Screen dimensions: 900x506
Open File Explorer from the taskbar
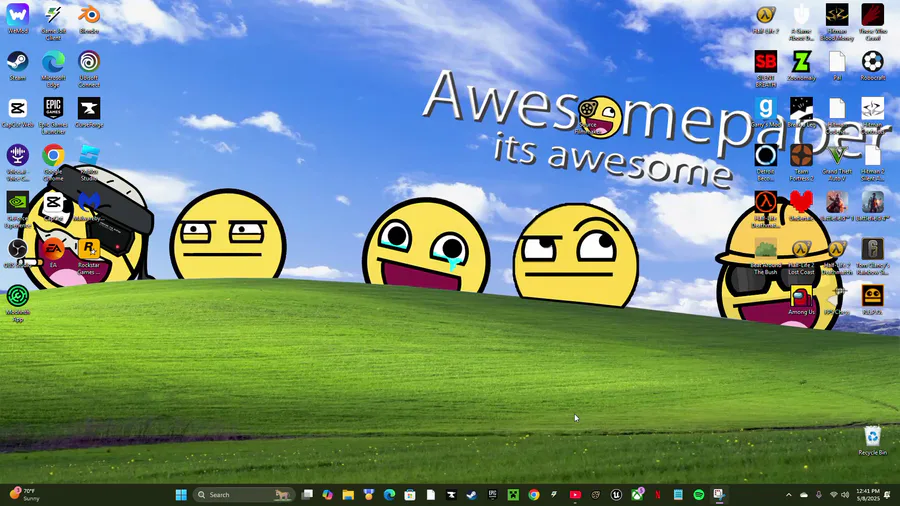348,495
